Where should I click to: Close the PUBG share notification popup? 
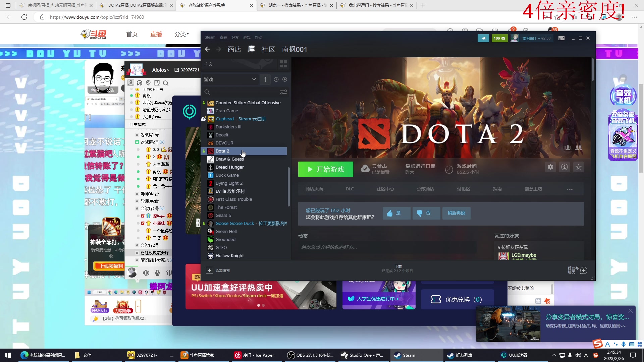click(x=631, y=311)
